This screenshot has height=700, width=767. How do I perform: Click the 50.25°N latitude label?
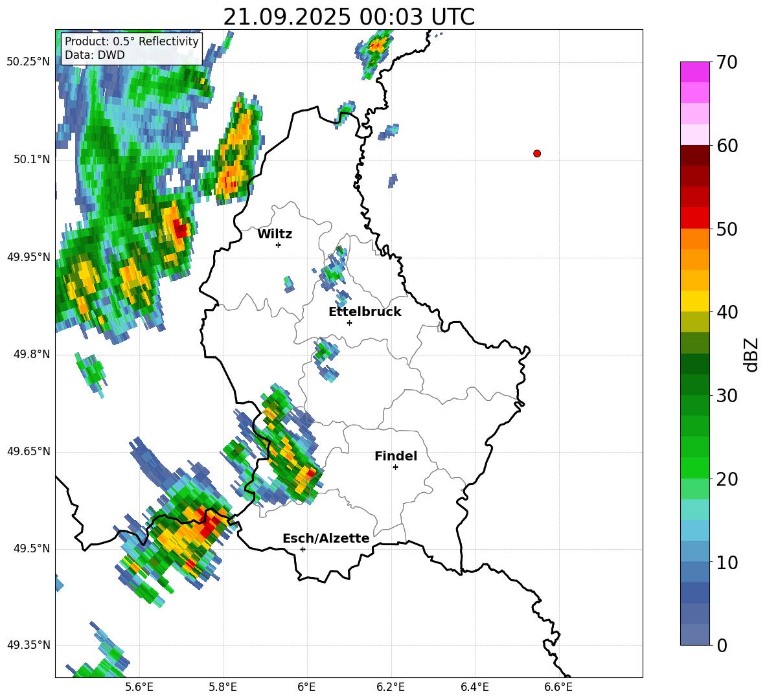pyautogui.click(x=29, y=62)
